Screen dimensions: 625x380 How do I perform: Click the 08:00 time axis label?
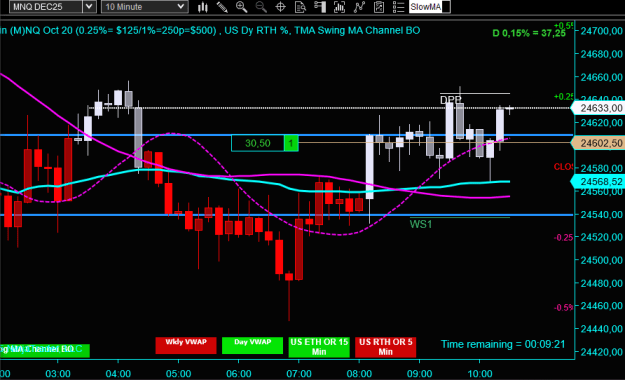[359, 374]
